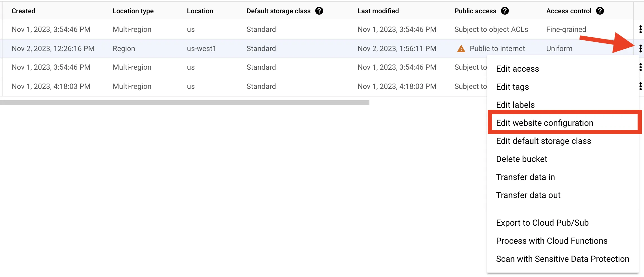Select Edit access from the context menu

coord(517,69)
